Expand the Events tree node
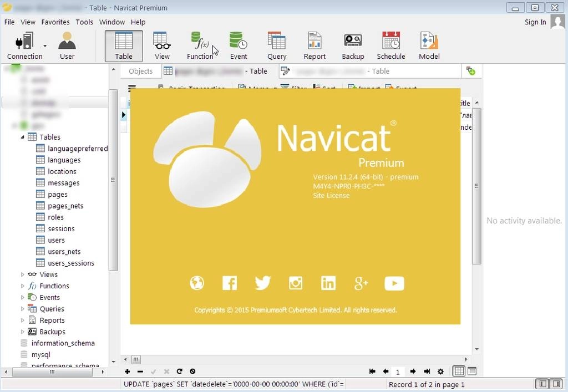 pyautogui.click(x=22, y=298)
